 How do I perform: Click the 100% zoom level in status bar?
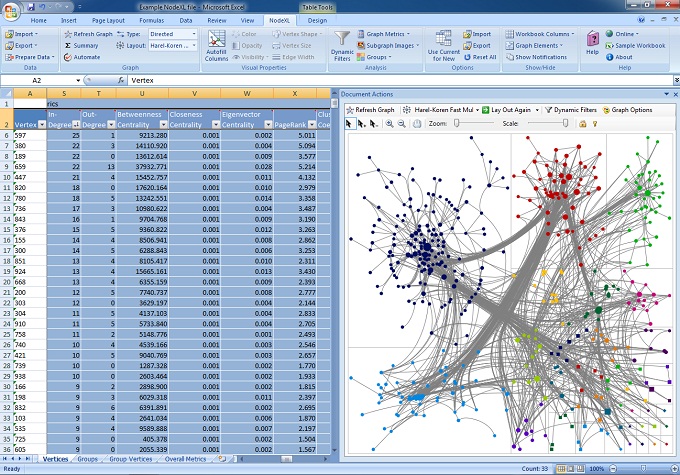coord(597,468)
